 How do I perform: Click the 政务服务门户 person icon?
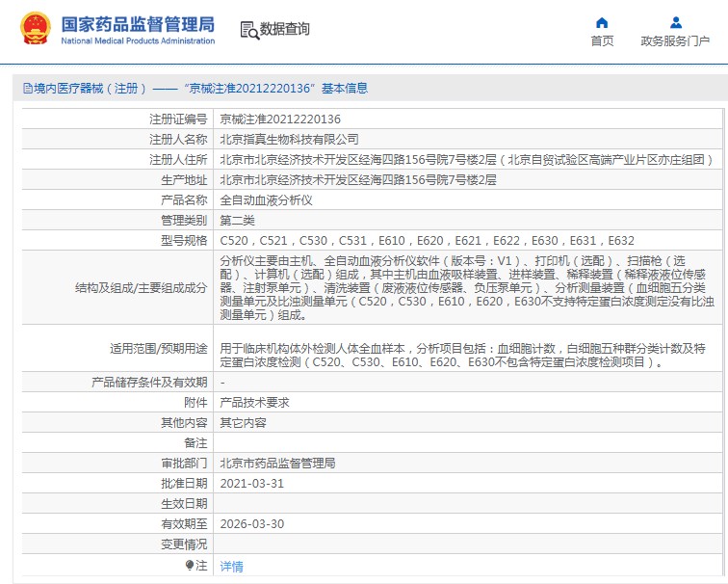675,22
